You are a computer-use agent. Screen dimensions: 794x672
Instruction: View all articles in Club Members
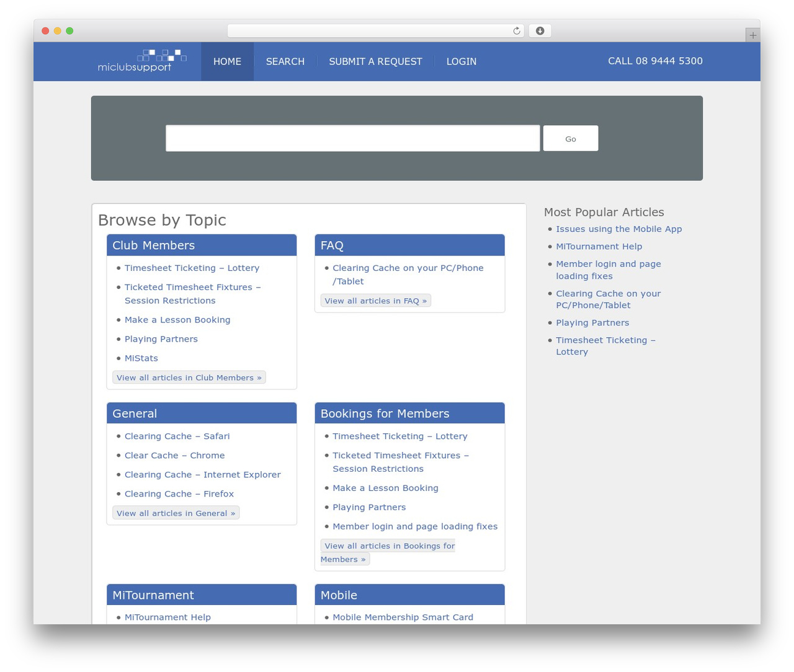coord(189,378)
